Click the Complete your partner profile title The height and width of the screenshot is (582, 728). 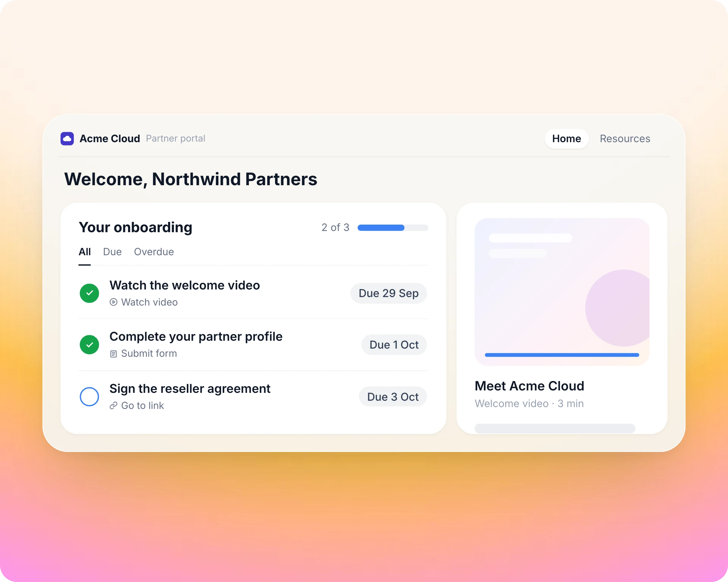[x=196, y=337]
